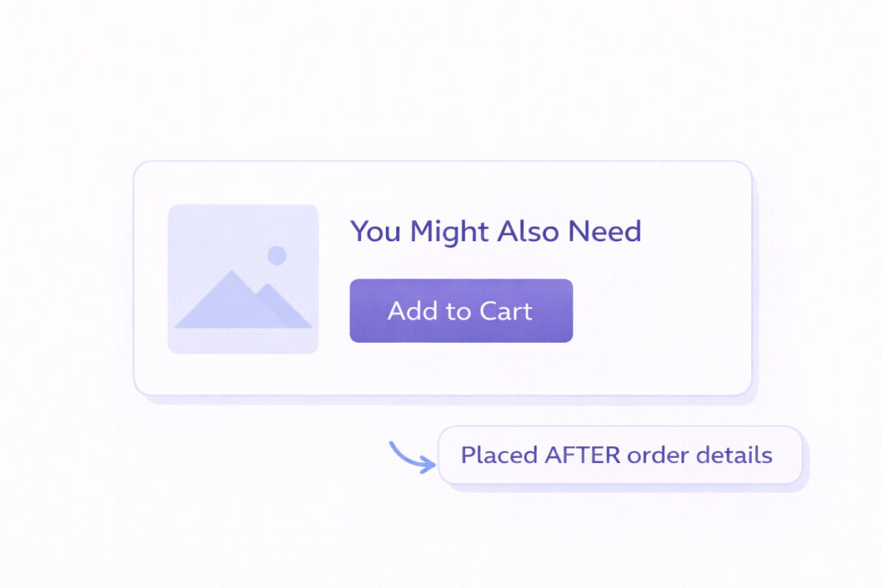Click the word 'Add' on the purple button
The image size is (882, 588).
(x=408, y=311)
